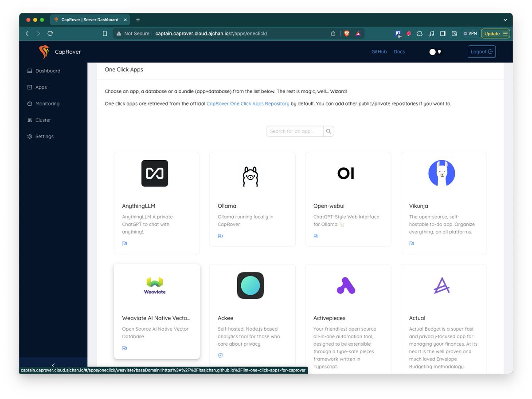The width and height of the screenshot is (532, 399).
Task: Open Settings in the sidebar
Action: (44, 137)
